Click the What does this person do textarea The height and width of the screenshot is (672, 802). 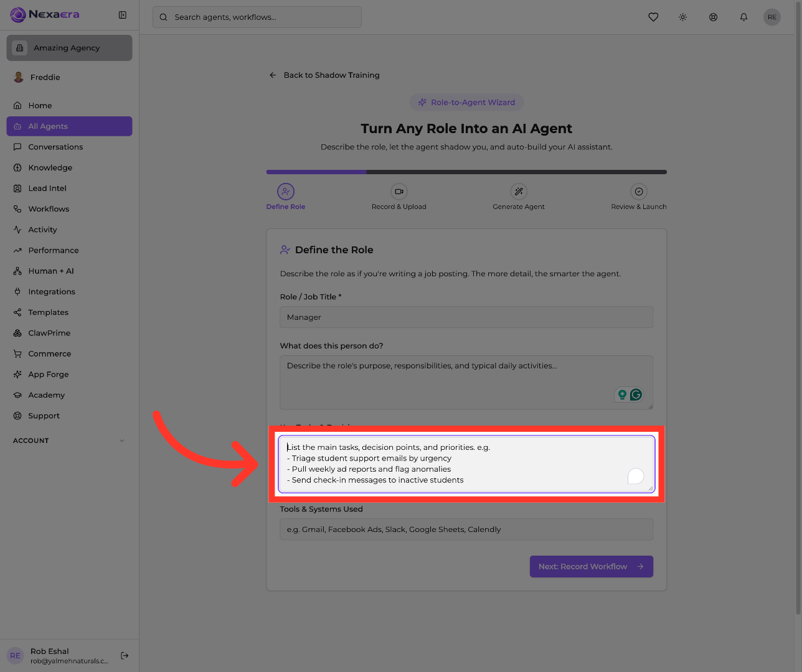pos(466,383)
